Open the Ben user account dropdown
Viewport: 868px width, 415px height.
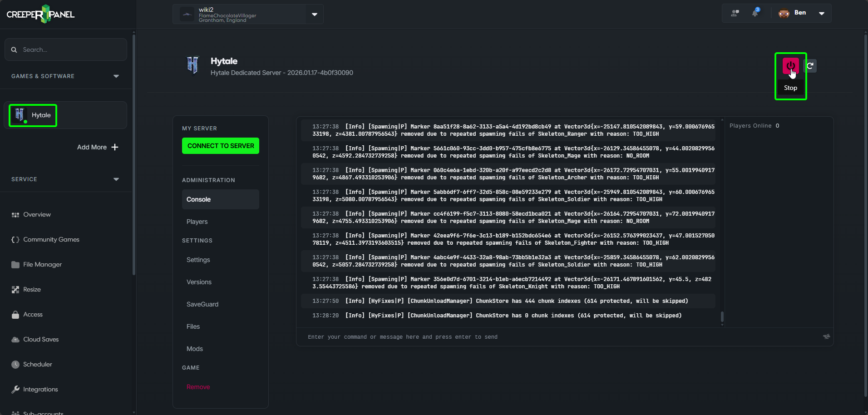[x=821, y=13]
